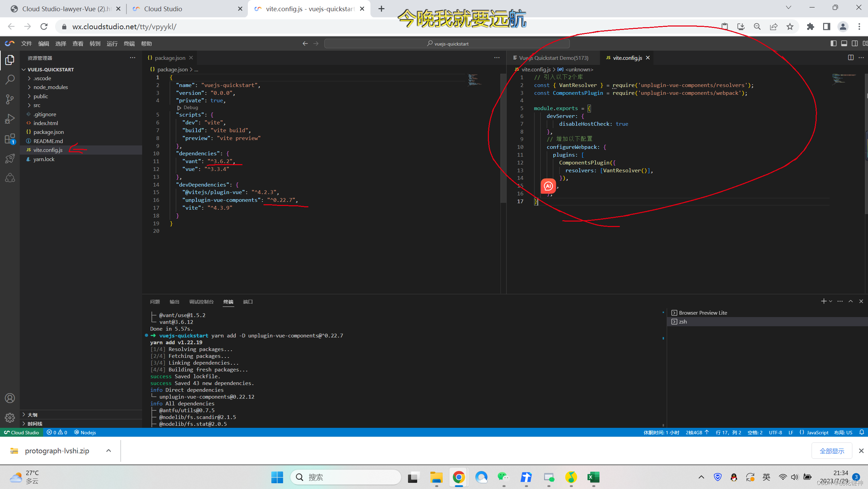Toggle the primary sidebar visibility
This screenshot has height=489, width=868.
pos(833,43)
